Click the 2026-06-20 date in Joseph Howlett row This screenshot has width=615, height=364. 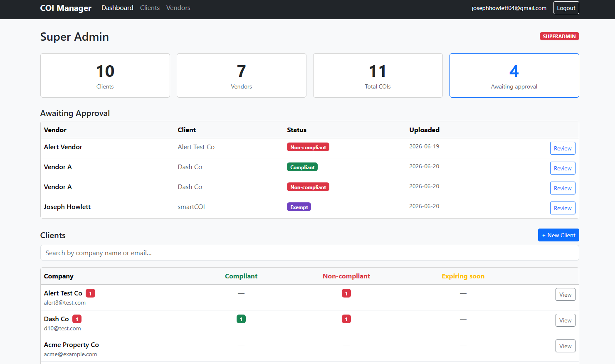[x=424, y=206]
